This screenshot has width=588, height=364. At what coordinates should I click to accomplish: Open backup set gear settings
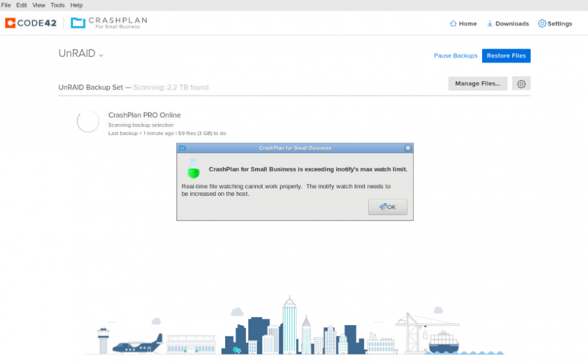[x=521, y=84]
